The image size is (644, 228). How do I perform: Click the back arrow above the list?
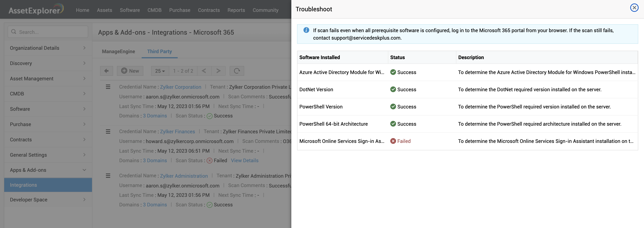[106, 71]
